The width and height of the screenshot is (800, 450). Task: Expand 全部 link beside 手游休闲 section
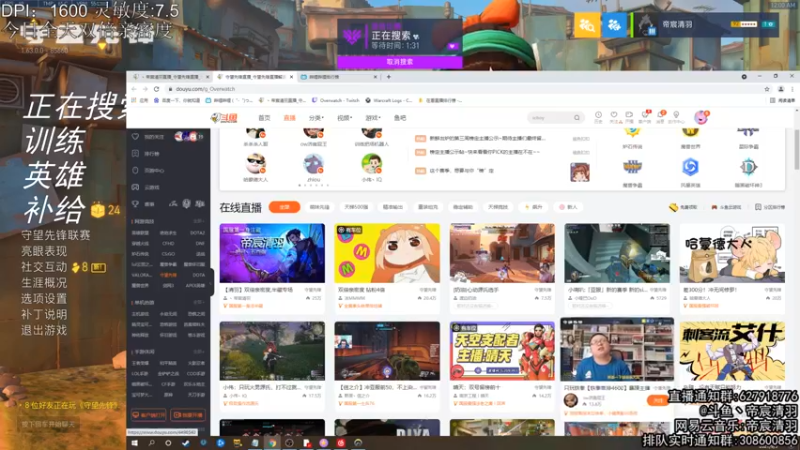[198, 352]
